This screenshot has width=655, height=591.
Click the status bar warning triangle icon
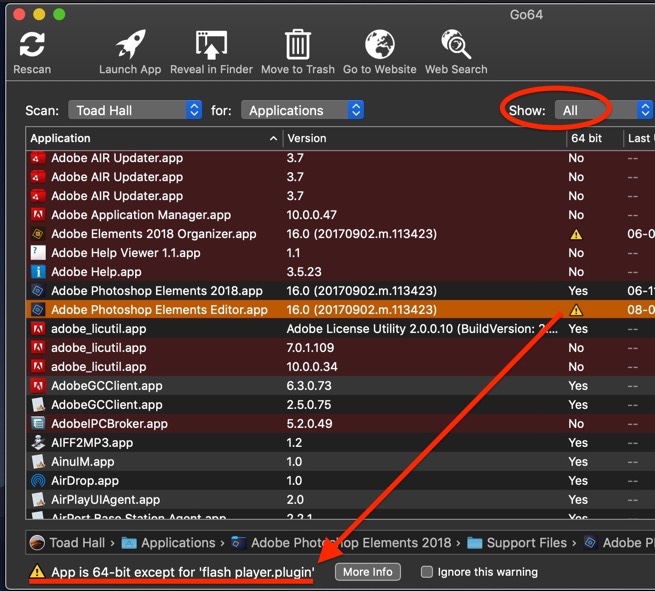coord(37,571)
